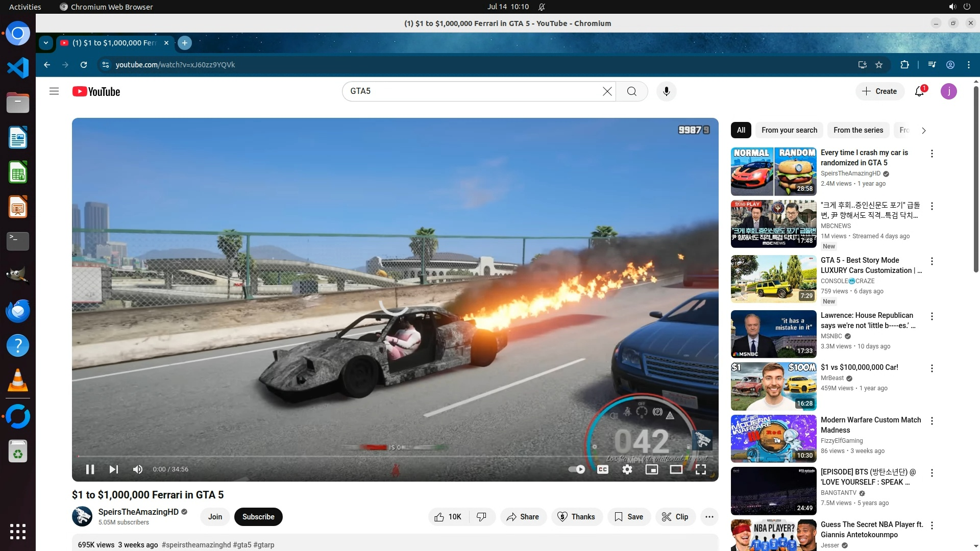The height and width of the screenshot is (551, 980).
Task: Select 'From the series' filter chip
Action: pyautogui.click(x=858, y=130)
